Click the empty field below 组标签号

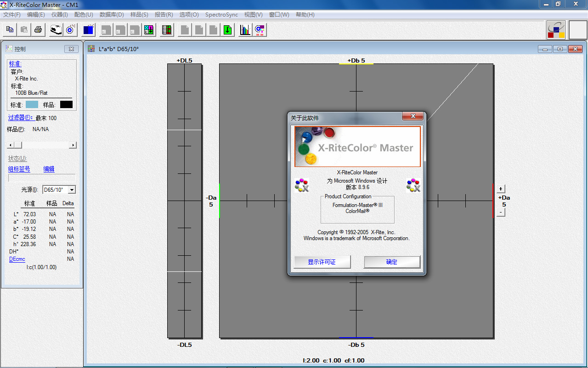pos(42,178)
